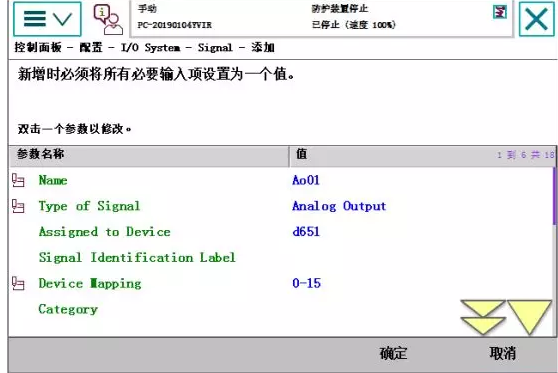Move down one row with yellow arrow
The height and width of the screenshot is (373, 558).
[x=529, y=317]
